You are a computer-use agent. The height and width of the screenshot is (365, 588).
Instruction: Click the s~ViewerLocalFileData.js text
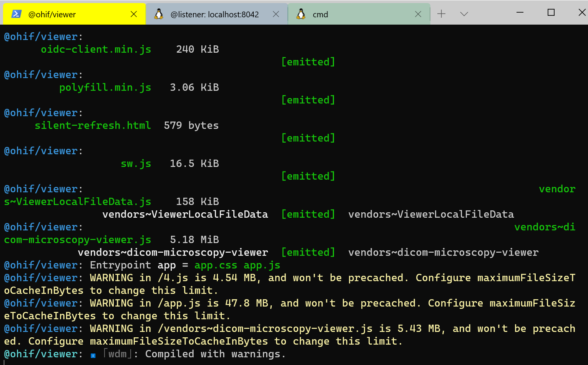coord(78,202)
